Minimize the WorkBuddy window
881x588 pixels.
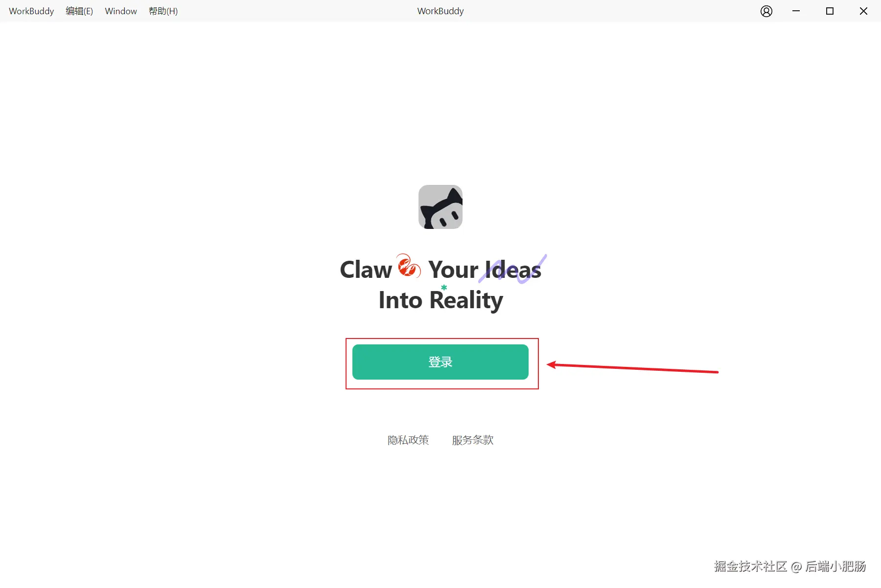tap(796, 11)
